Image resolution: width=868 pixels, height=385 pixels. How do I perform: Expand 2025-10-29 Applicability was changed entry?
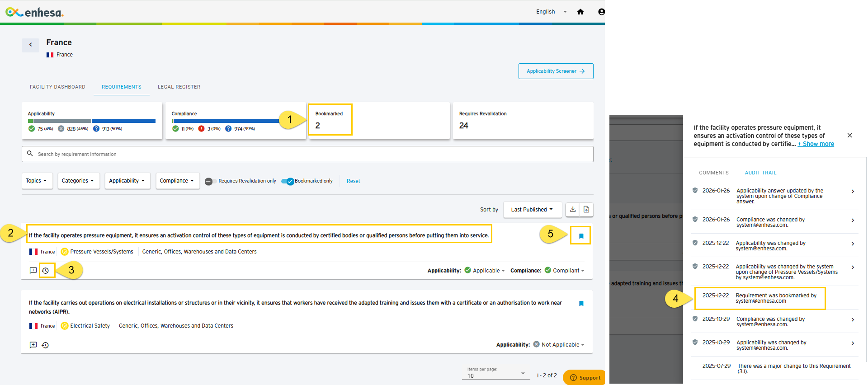(x=853, y=343)
